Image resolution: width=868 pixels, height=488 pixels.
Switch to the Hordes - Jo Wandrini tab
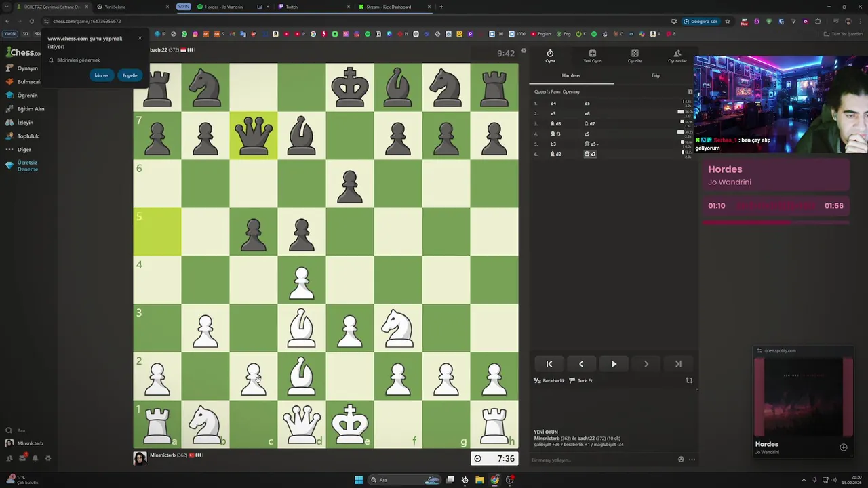pos(224,7)
